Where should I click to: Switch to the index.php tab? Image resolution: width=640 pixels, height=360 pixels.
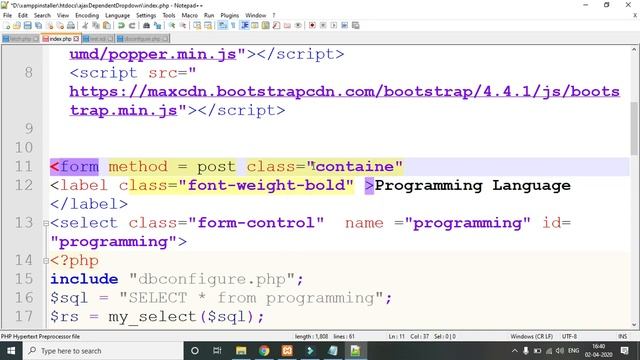click(60, 39)
